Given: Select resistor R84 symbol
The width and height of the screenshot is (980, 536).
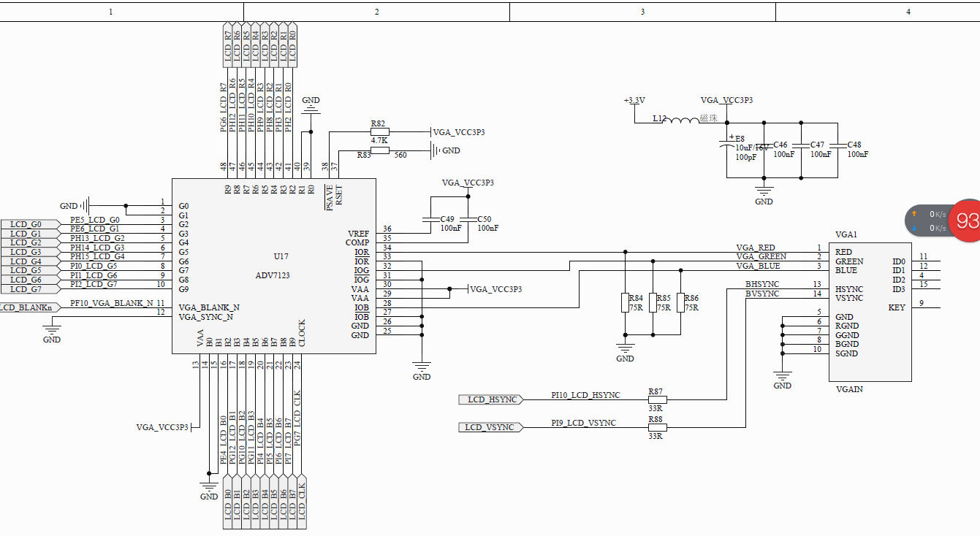Looking at the screenshot, I should [625, 302].
